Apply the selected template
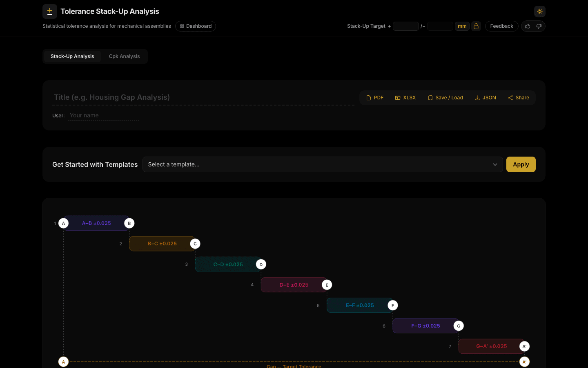 [x=521, y=164]
